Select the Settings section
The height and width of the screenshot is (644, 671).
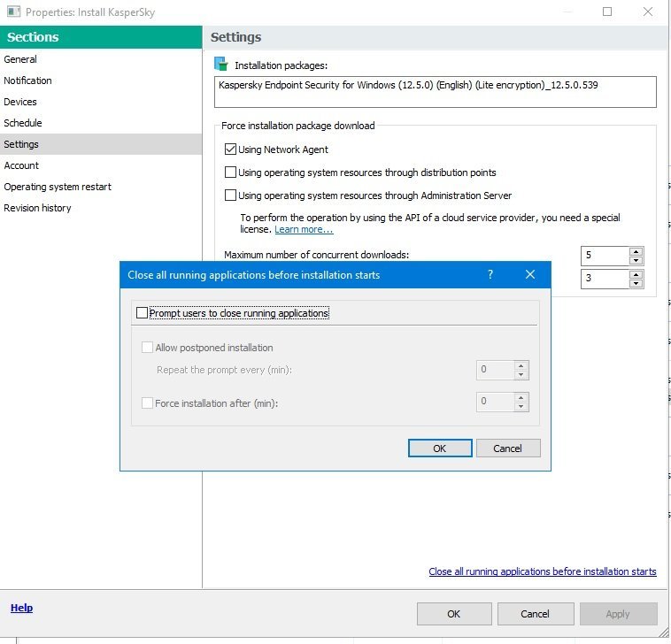[101, 144]
